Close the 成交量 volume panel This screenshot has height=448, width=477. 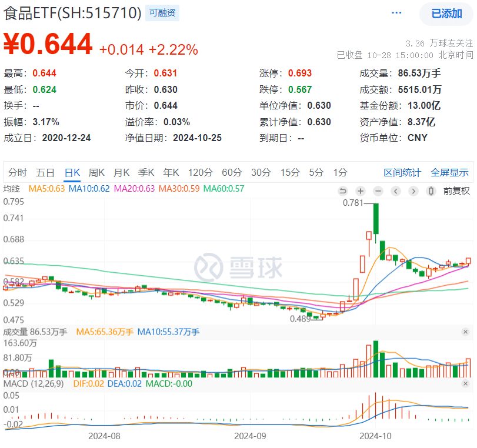(465, 332)
